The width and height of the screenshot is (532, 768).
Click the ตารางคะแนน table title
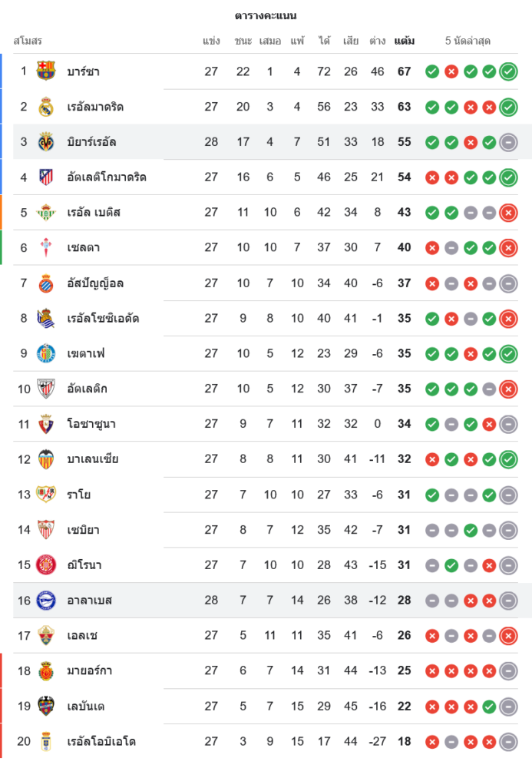[x=266, y=15]
